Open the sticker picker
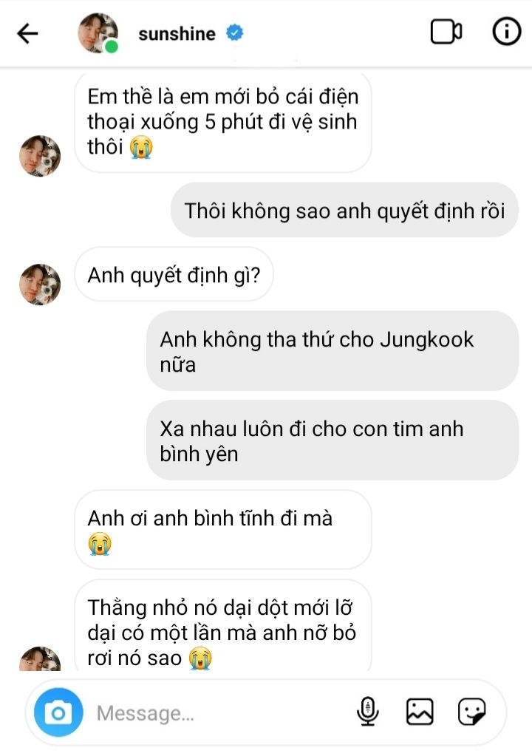 pyautogui.click(x=471, y=712)
